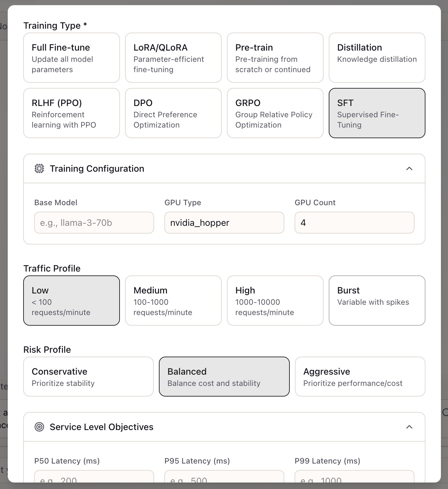Collapse the Service Level Objectives section
Screen dimensions: 448x489
pos(409,427)
